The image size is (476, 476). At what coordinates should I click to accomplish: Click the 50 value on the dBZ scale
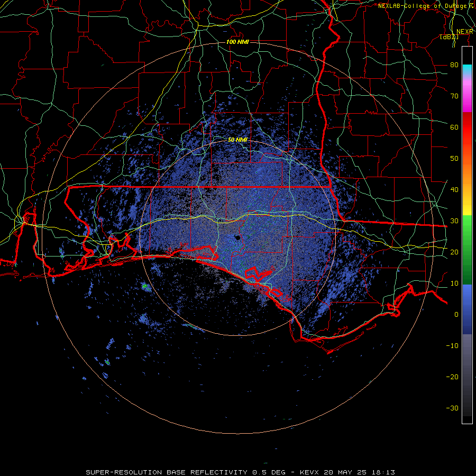click(x=454, y=159)
